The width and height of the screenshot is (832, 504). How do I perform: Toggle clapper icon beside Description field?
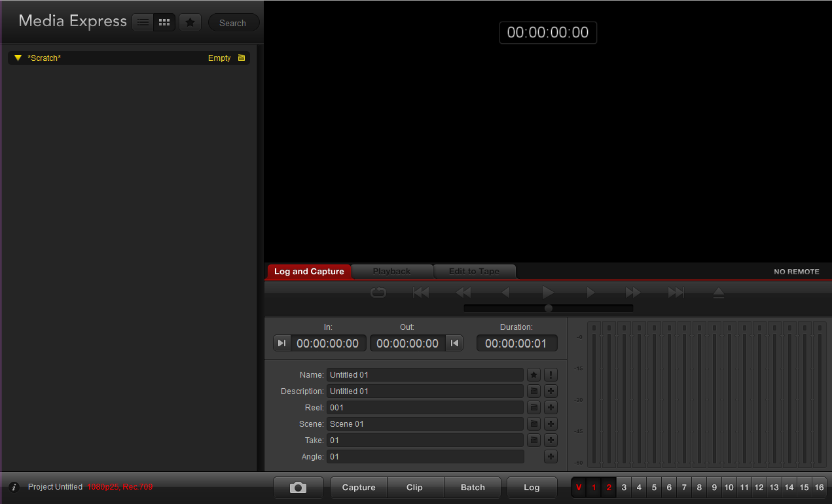[534, 391]
